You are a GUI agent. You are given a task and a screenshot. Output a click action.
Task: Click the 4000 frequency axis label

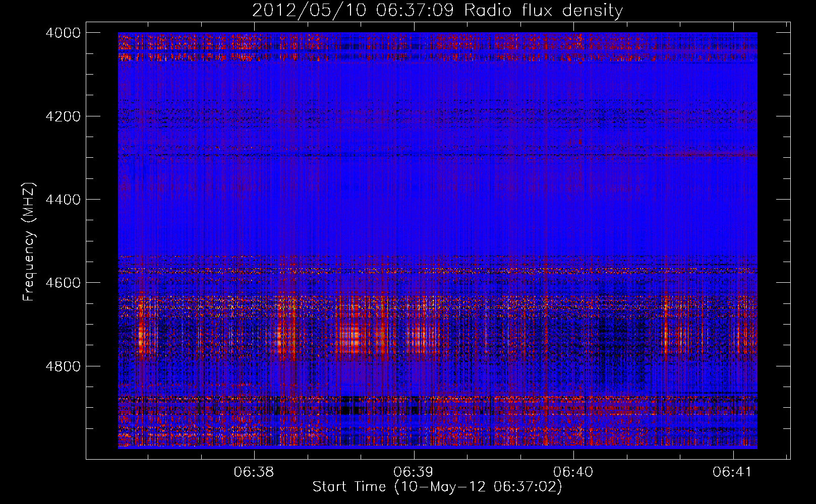click(x=63, y=33)
